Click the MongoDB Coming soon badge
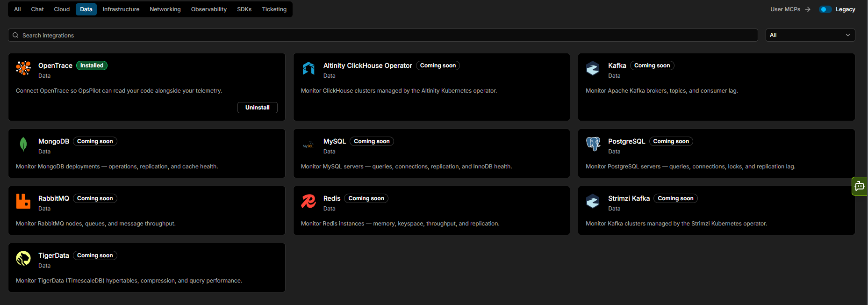Screen dimensions: 868x305 95,141
